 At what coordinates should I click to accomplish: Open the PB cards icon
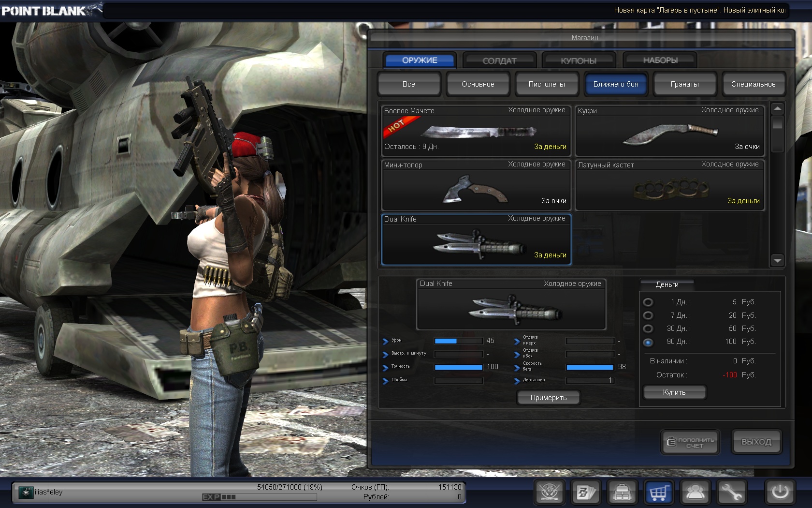tap(586, 493)
